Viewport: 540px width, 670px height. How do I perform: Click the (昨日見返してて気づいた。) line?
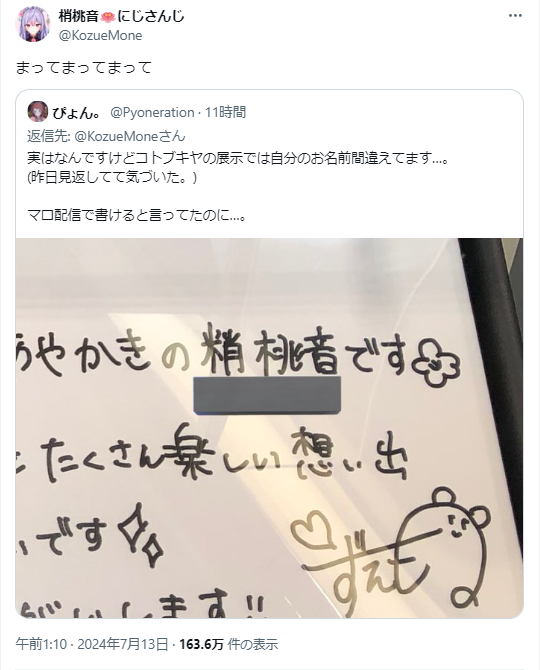(112, 177)
